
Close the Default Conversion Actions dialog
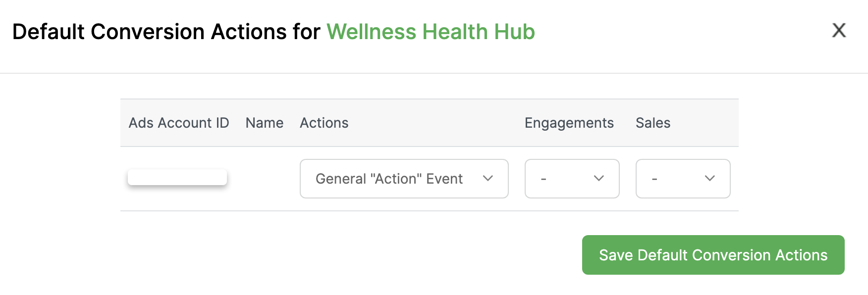pos(839,30)
